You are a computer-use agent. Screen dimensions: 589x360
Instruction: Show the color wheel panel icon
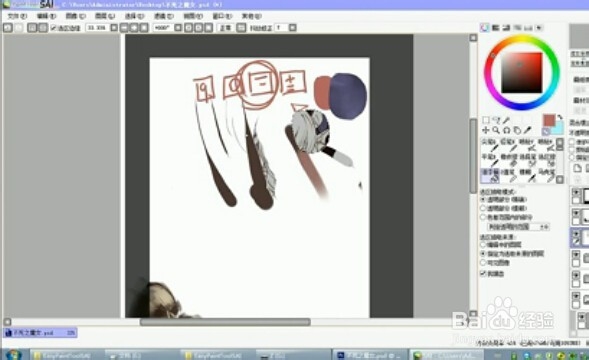(485, 28)
